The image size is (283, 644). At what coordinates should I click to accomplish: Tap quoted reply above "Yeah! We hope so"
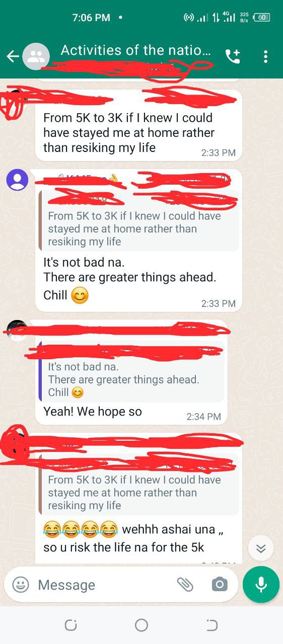[131, 371]
